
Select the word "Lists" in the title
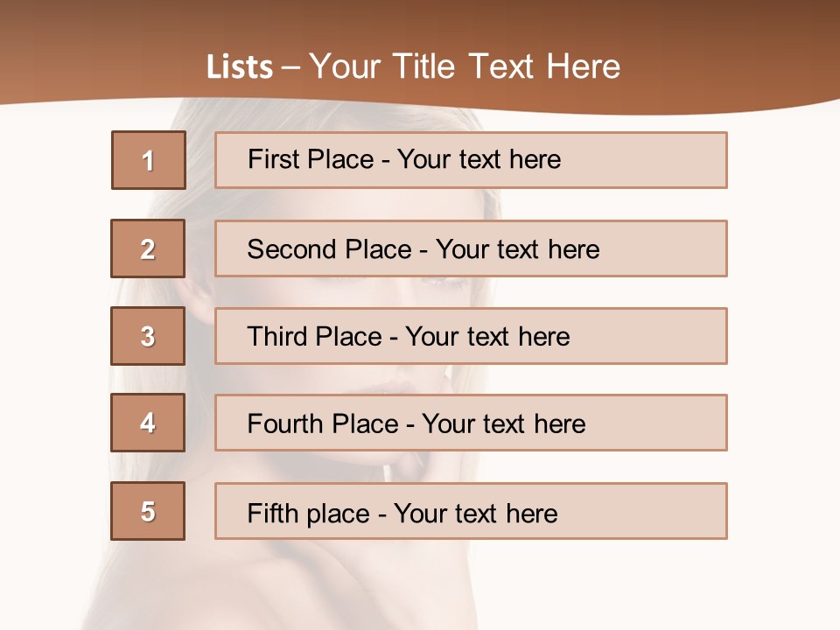point(239,66)
